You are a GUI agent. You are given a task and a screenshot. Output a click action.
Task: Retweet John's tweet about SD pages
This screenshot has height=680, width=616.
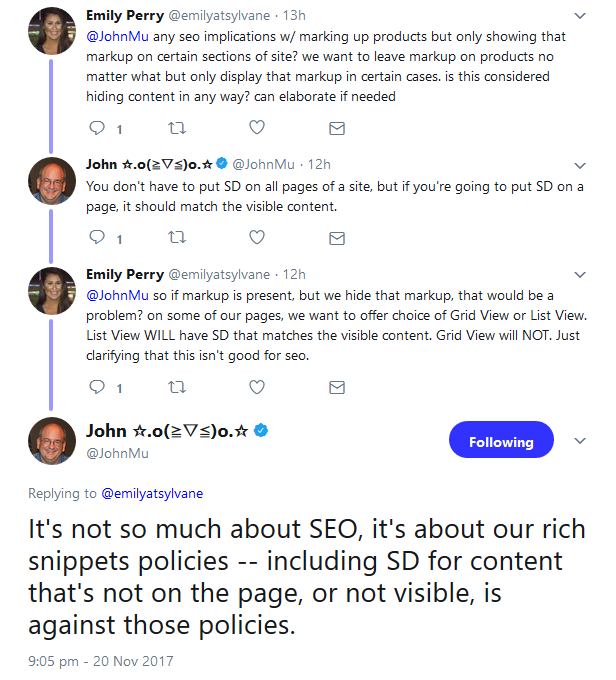point(177,238)
